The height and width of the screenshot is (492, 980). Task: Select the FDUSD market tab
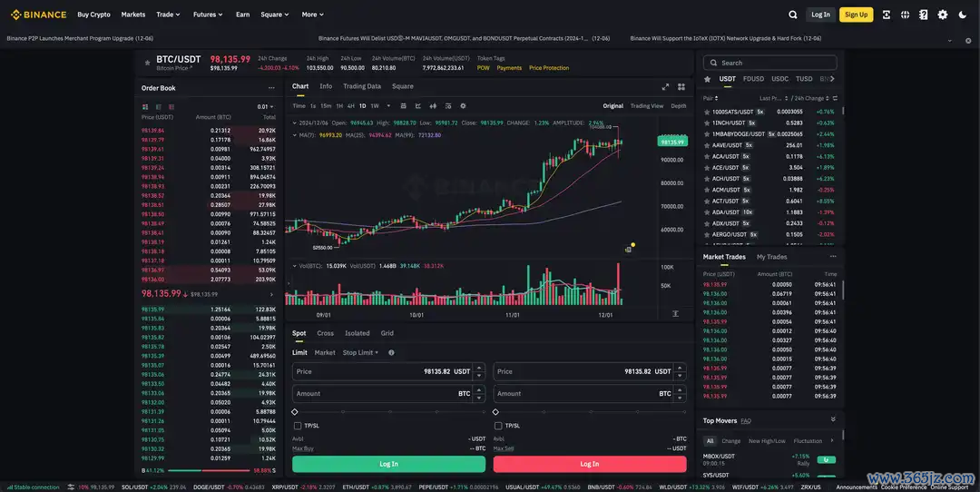click(x=753, y=79)
